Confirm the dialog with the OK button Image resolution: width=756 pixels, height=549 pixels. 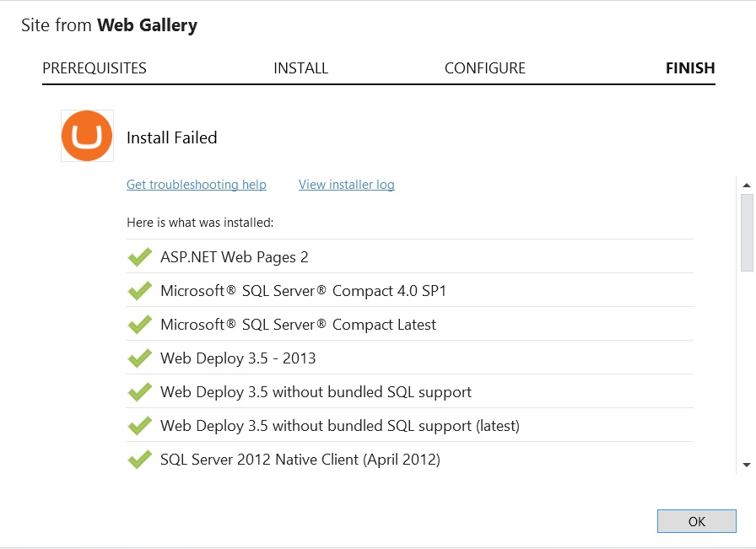click(x=697, y=521)
